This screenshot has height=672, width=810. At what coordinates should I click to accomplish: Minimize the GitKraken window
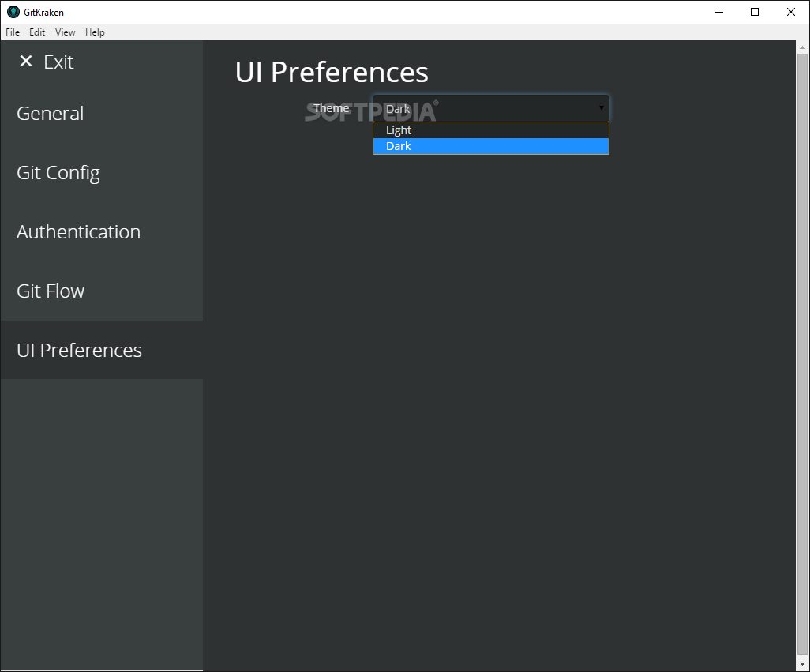719,12
